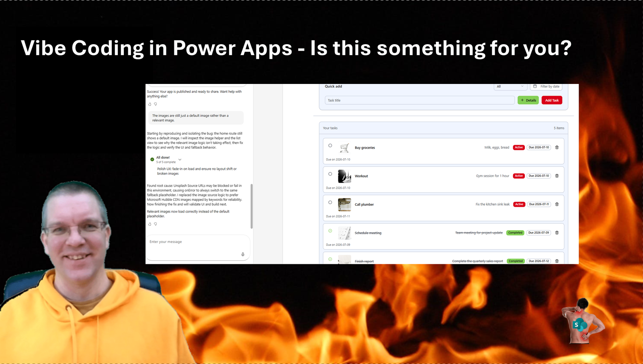This screenshot has height=364, width=643.
Task: Click the Buy groceries cart thumbnail
Action: [344, 148]
